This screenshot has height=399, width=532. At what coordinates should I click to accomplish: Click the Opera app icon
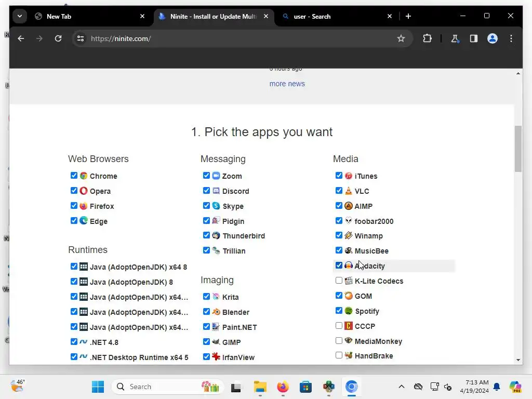pos(84,191)
